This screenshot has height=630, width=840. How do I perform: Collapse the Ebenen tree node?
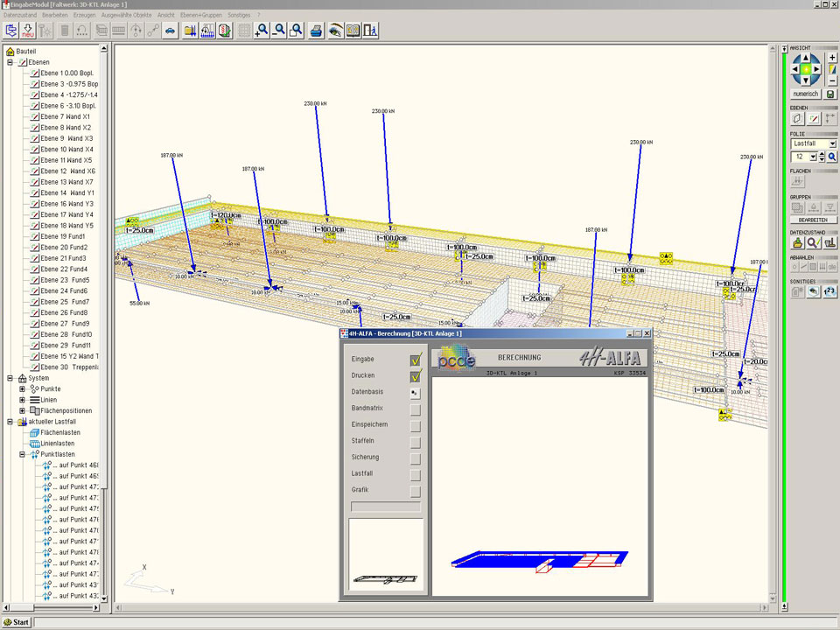click(10, 62)
